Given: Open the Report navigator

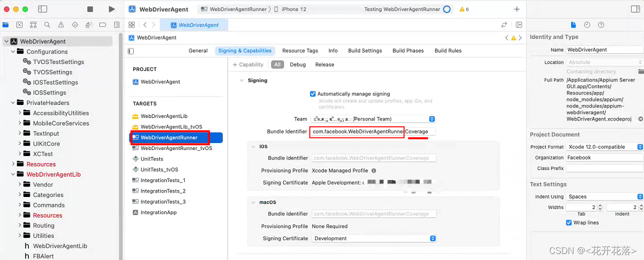Looking at the screenshot, I should tap(116, 24).
